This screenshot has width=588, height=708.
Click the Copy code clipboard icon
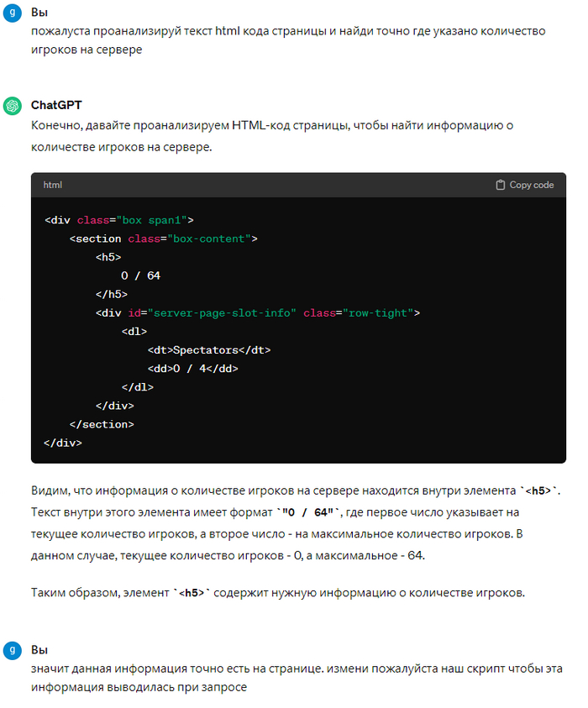point(501,185)
